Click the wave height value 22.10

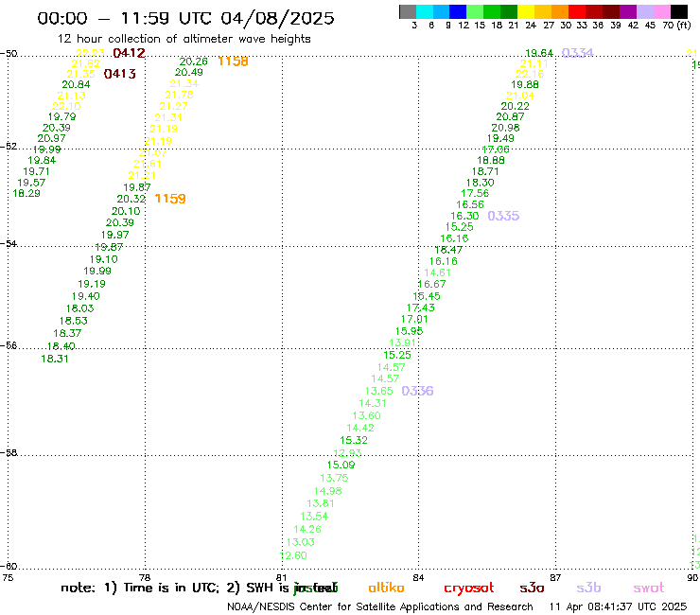pyautogui.click(x=66, y=106)
